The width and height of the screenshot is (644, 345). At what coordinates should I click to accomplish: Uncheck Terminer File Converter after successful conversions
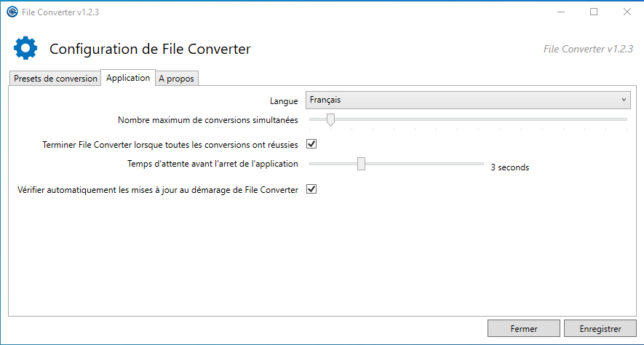(311, 144)
